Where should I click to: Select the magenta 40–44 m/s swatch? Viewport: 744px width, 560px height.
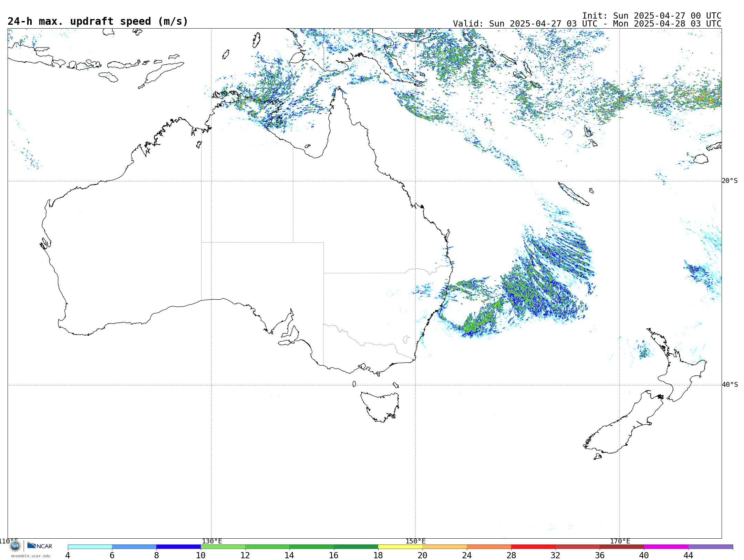pos(666,547)
